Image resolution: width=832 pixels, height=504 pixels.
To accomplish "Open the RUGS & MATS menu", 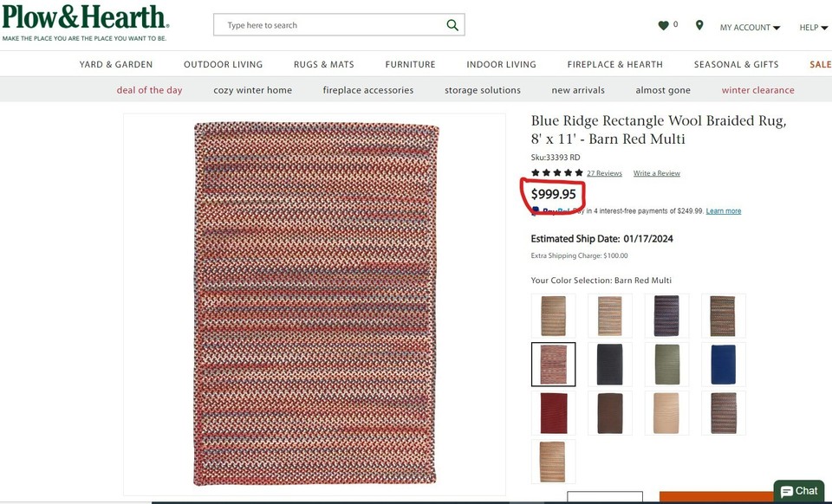I will (x=323, y=63).
